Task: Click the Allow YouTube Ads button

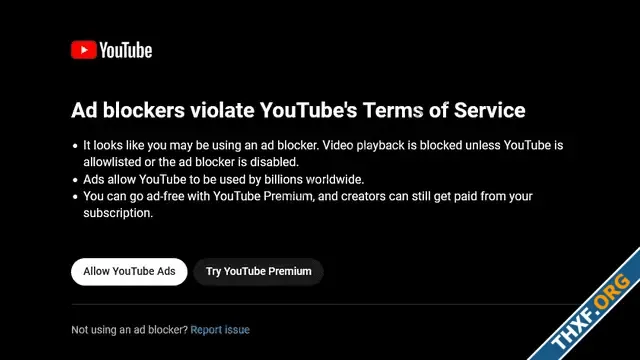Action: point(129,271)
